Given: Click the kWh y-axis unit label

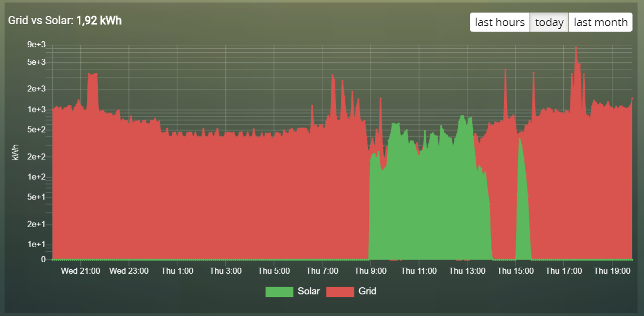Looking at the screenshot, I should click(x=16, y=152).
